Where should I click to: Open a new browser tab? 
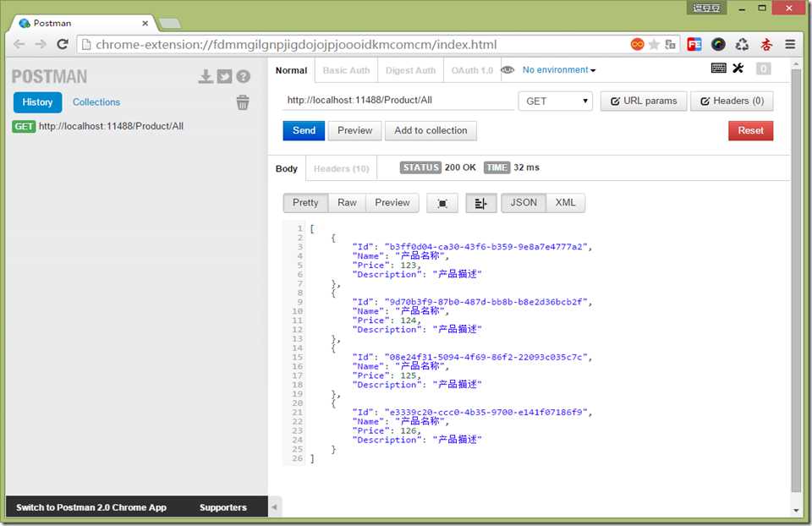click(x=169, y=24)
